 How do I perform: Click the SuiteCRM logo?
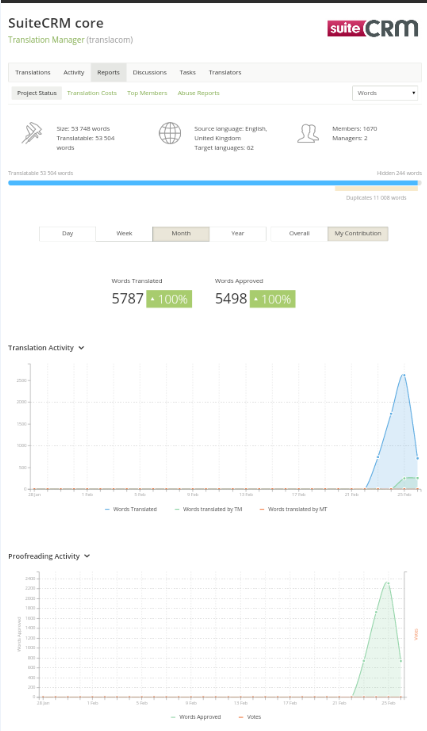372,28
